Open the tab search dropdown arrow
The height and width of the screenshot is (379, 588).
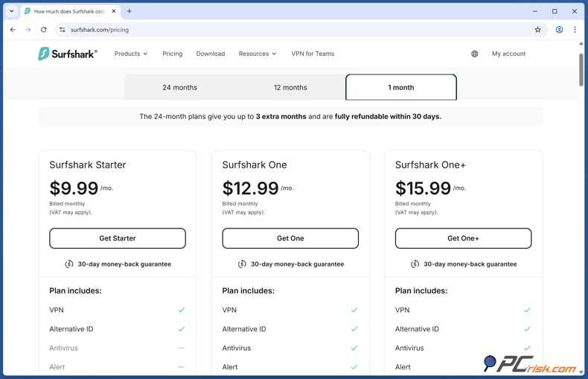12,11
